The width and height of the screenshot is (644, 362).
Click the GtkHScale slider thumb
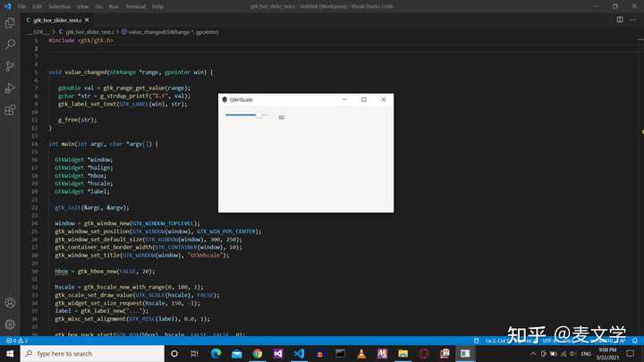(259, 115)
